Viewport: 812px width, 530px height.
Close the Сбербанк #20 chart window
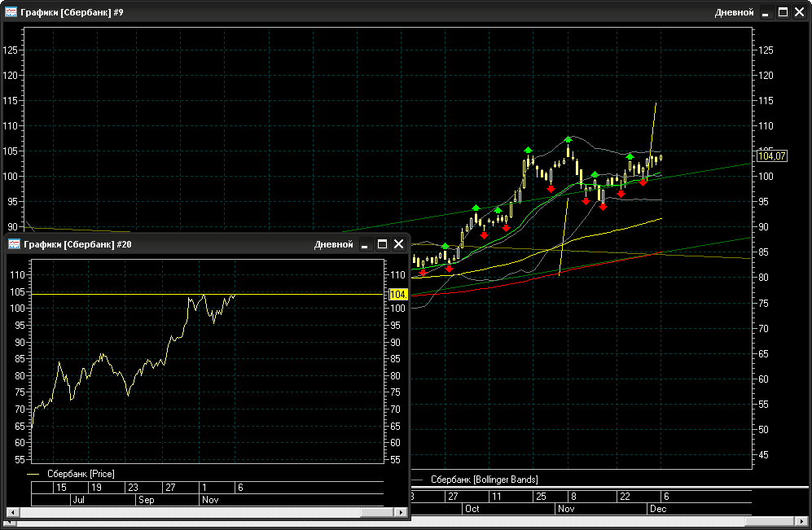(398, 244)
